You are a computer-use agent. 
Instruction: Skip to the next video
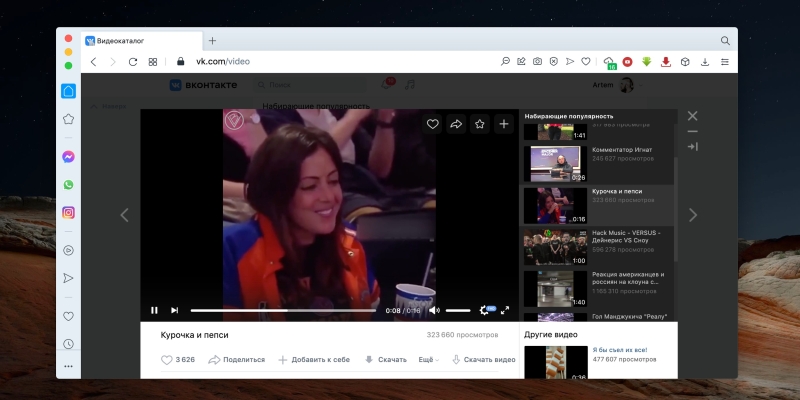pyautogui.click(x=174, y=310)
